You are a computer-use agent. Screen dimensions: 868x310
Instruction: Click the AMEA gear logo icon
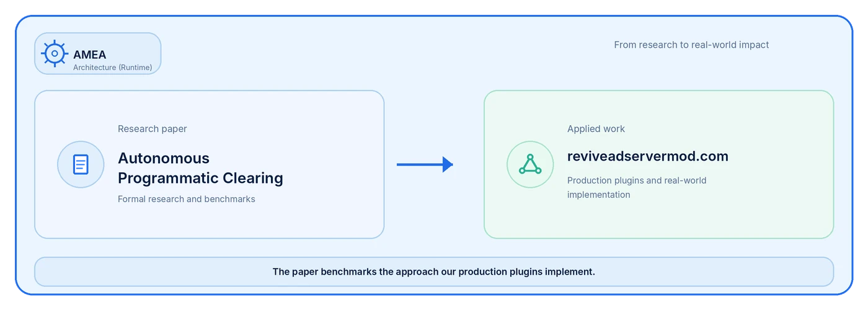tap(55, 54)
